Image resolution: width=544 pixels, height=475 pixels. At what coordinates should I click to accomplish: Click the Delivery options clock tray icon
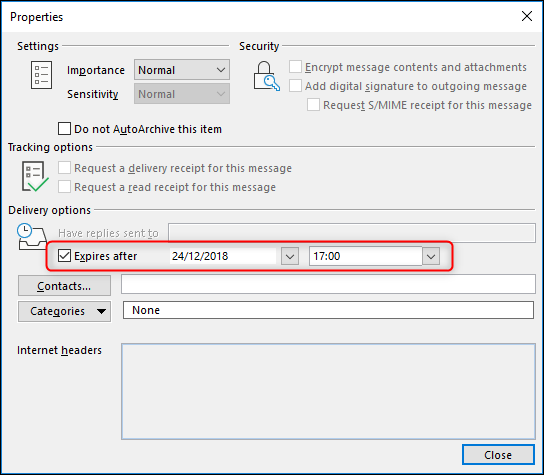click(x=32, y=237)
